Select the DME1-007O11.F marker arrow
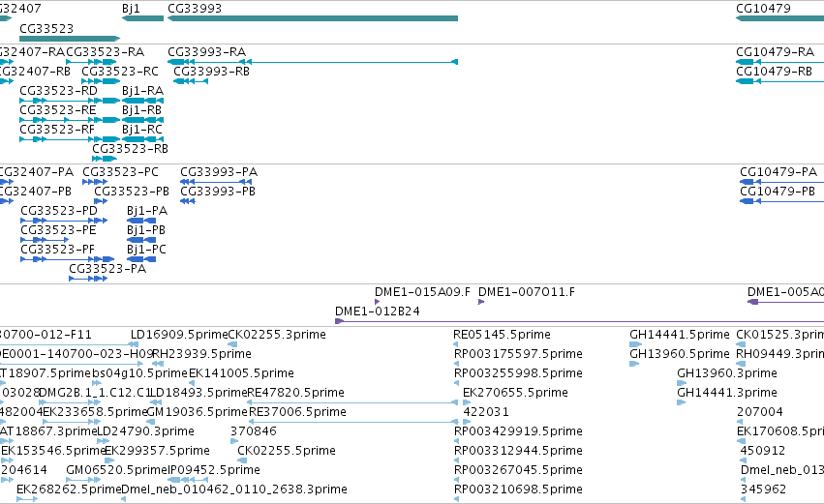 (481, 302)
